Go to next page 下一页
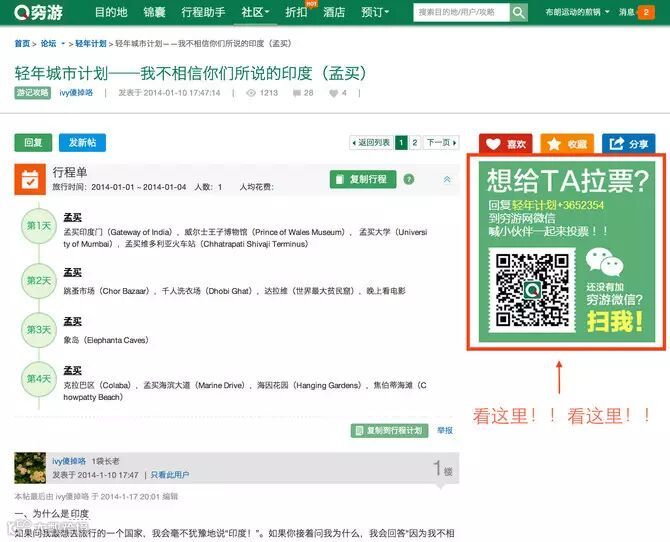The width and height of the screenshot is (670, 542). (x=441, y=142)
